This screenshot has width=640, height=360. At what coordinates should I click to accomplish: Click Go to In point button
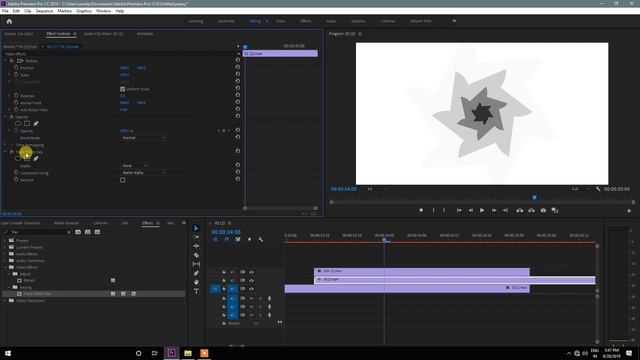(x=459, y=210)
